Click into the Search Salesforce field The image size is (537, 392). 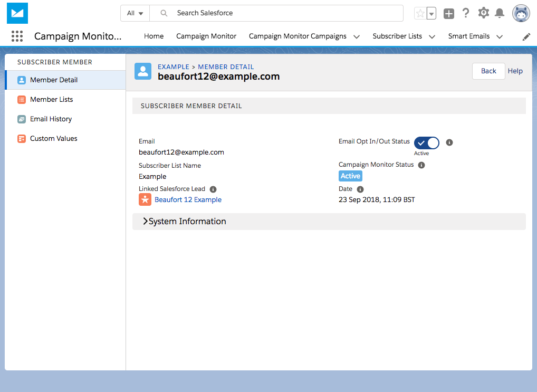tap(277, 13)
